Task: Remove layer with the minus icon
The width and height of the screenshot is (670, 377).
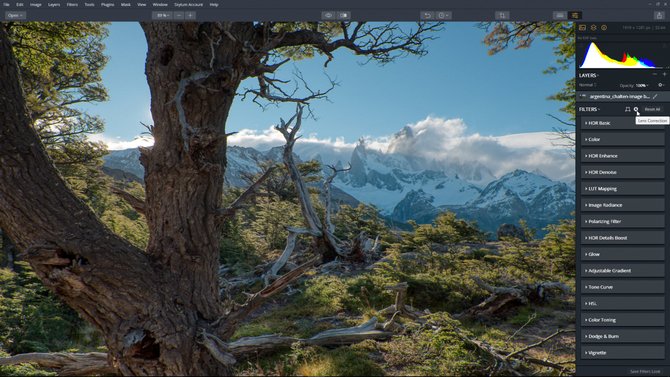Action: click(x=655, y=74)
